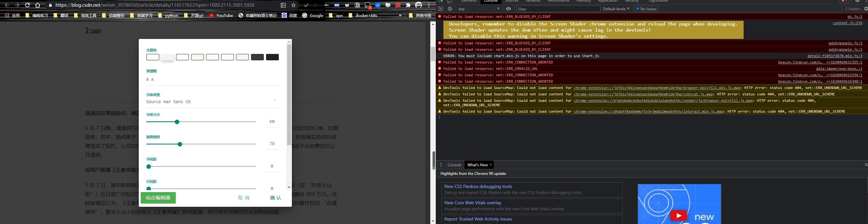
Task: Click the settings dialog scrollbar thumb
Action: (289, 95)
